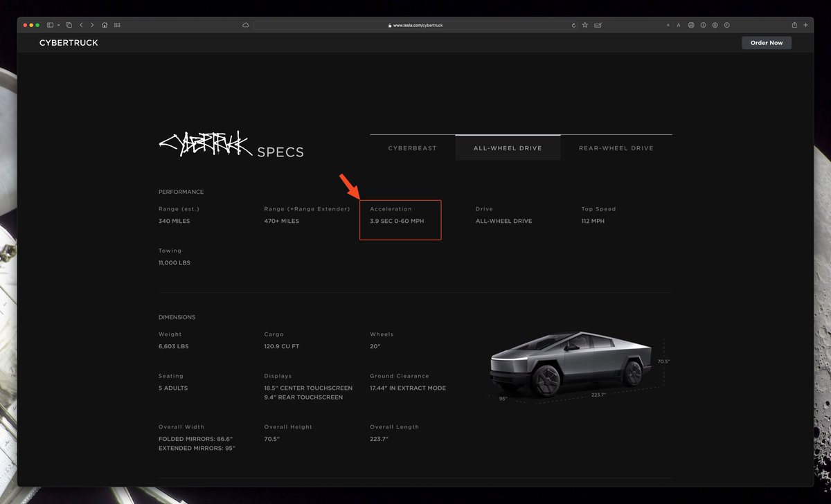The height and width of the screenshot is (504, 831).
Task: Click the 112 MPH top speed value
Action: pyautogui.click(x=593, y=222)
